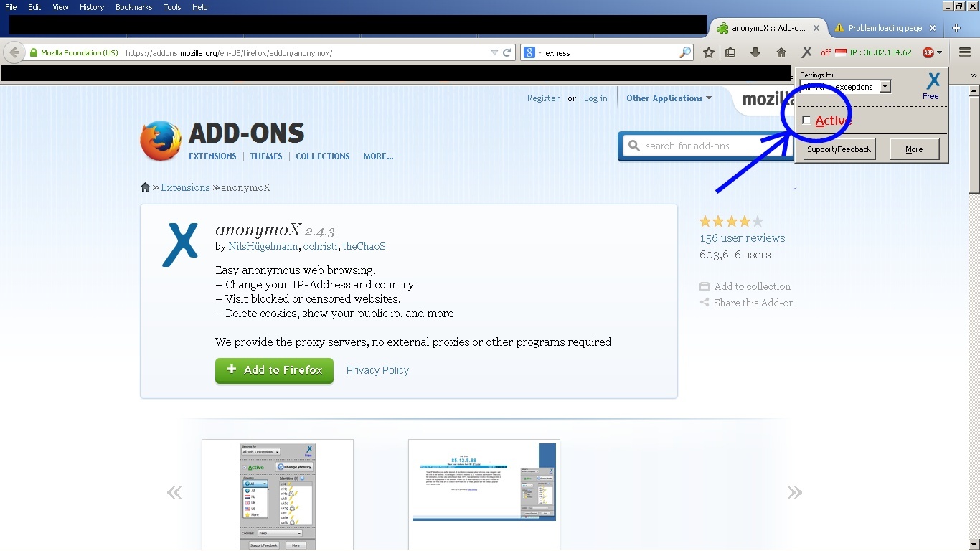The width and height of the screenshot is (980, 551).
Task: Click the anonymoX toolbar X icon
Action: tap(806, 52)
